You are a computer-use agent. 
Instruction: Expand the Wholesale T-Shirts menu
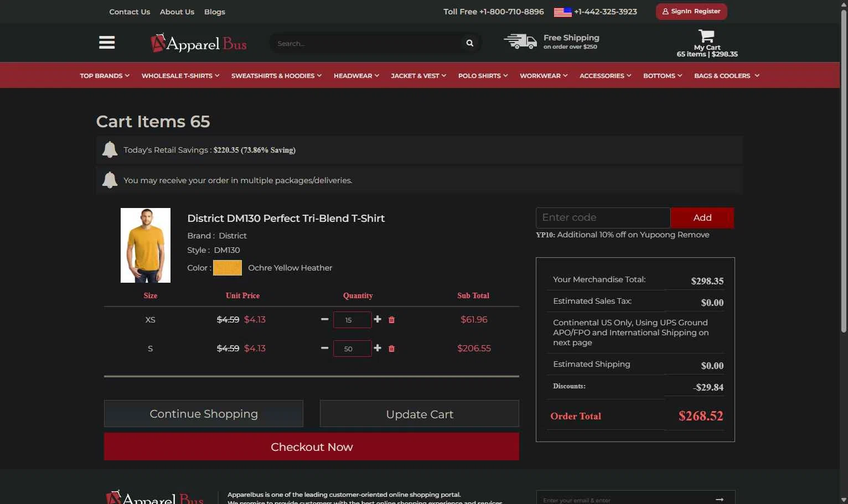[180, 76]
